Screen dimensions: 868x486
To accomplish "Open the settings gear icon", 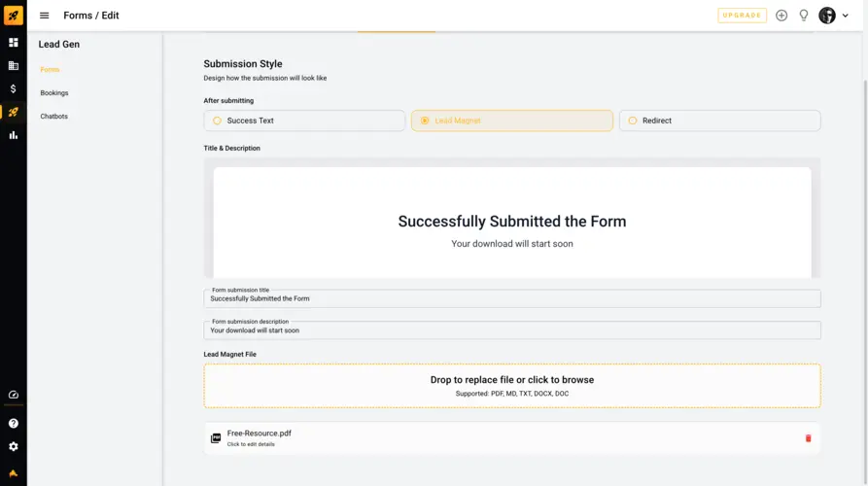I will (x=14, y=447).
